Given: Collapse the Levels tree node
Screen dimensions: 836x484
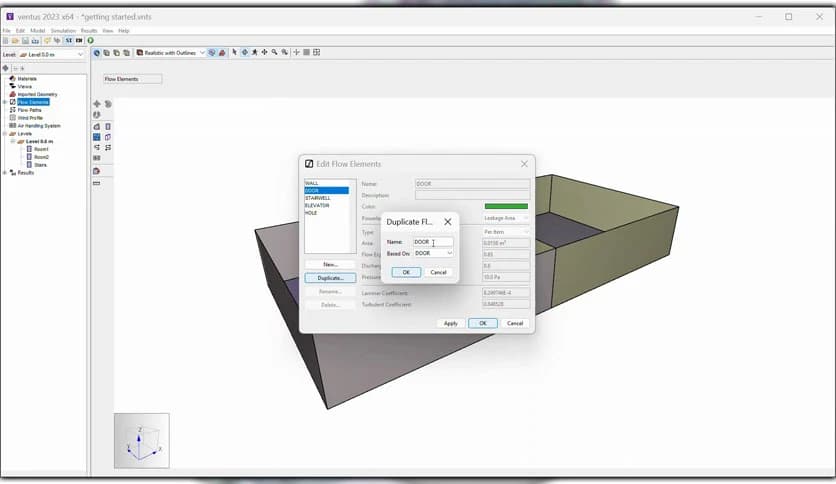Looking at the screenshot, I should [x=5, y=133].
